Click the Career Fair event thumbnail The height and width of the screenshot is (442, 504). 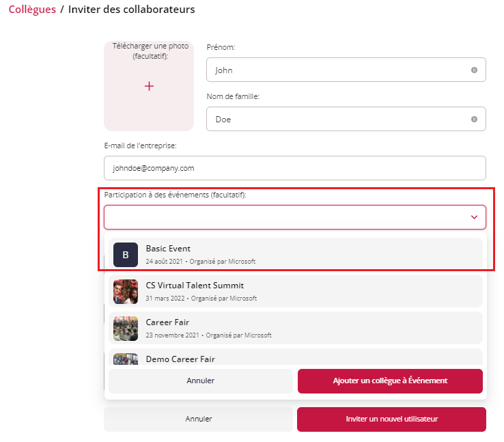click(126, 329)
